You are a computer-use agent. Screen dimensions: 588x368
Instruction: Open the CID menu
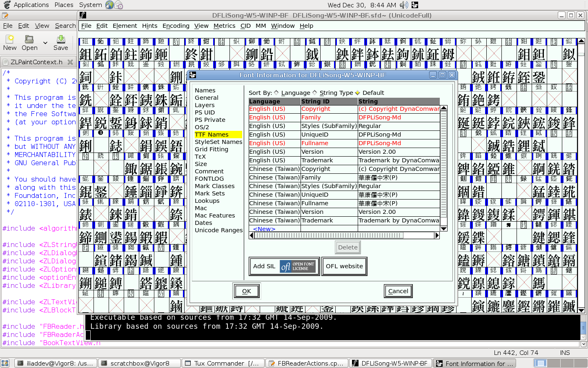click(245, 26)
